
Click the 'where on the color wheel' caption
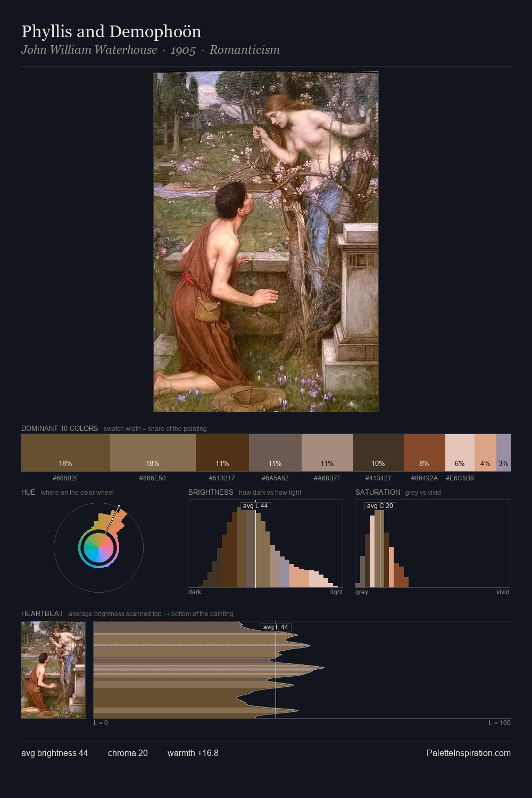pyautogui.click(x=77, y=493)
